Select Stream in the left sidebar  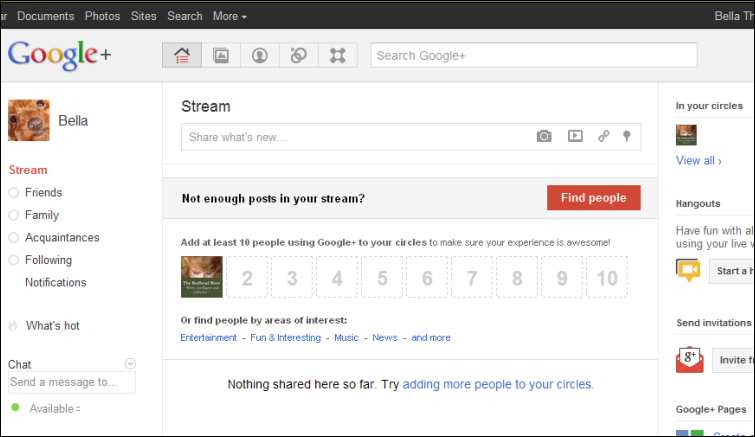(28, 170)
